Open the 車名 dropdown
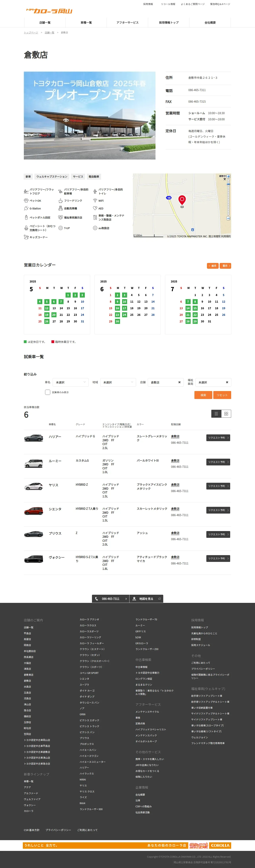Image resolution: width=255 pixels, height=868 pixels. (x=71, y=382)
